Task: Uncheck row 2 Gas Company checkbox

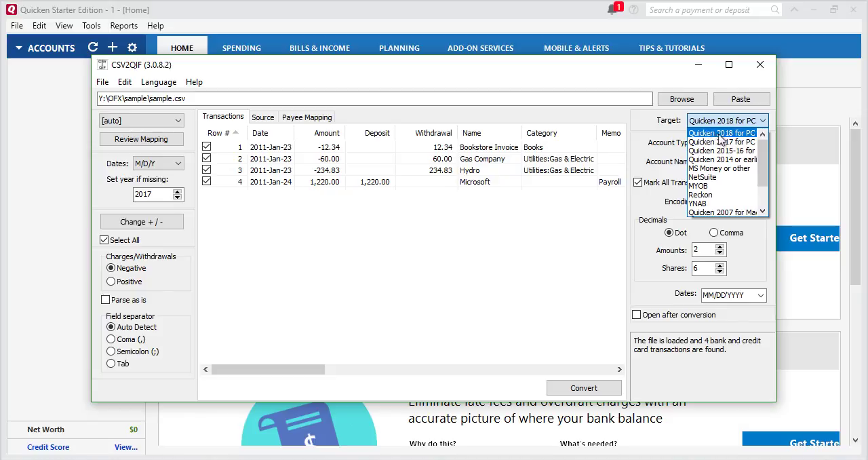Action: (x=207, y=158)
